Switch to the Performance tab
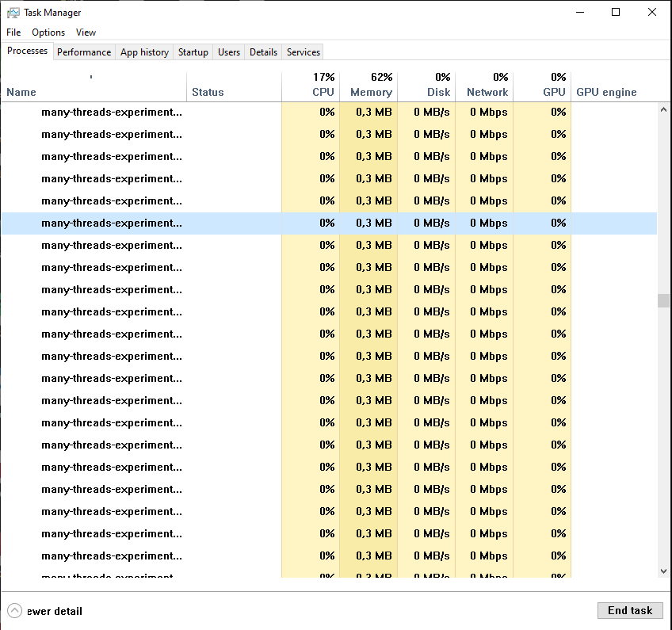The width and height of the screenshot is (672, 630). [84, 52]
